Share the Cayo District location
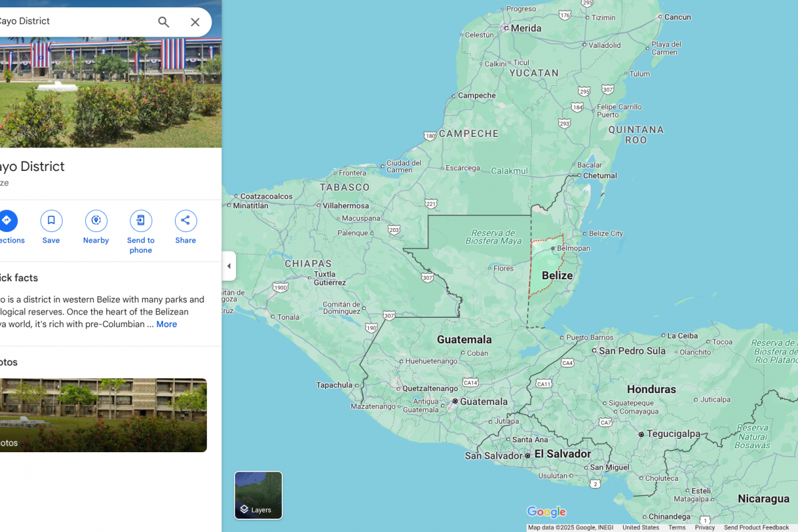The height and width of the screenshot is (532, 798). (186, 221)
